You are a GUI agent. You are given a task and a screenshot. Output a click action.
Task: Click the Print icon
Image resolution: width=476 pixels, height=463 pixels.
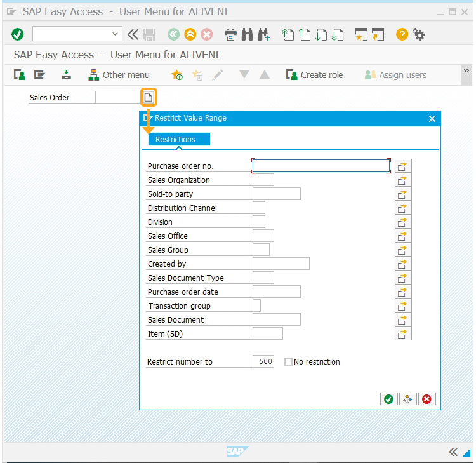click(x=231, y=35)
